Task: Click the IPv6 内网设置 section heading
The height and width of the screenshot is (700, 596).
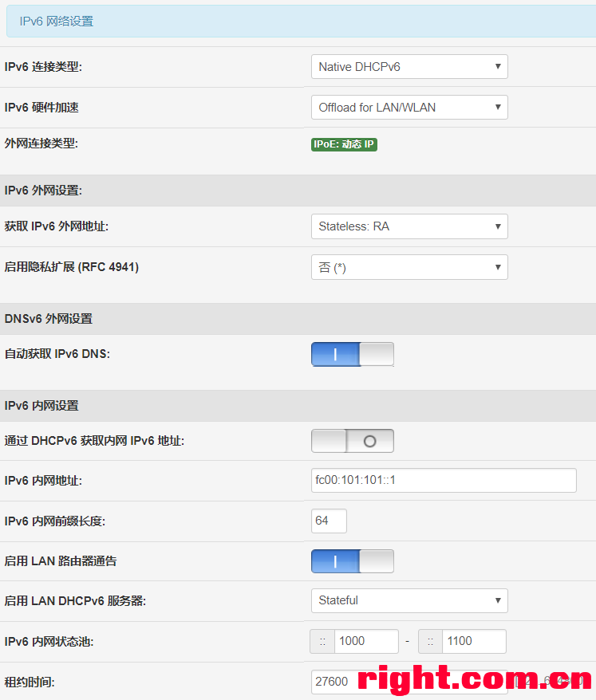Action: 41,406
